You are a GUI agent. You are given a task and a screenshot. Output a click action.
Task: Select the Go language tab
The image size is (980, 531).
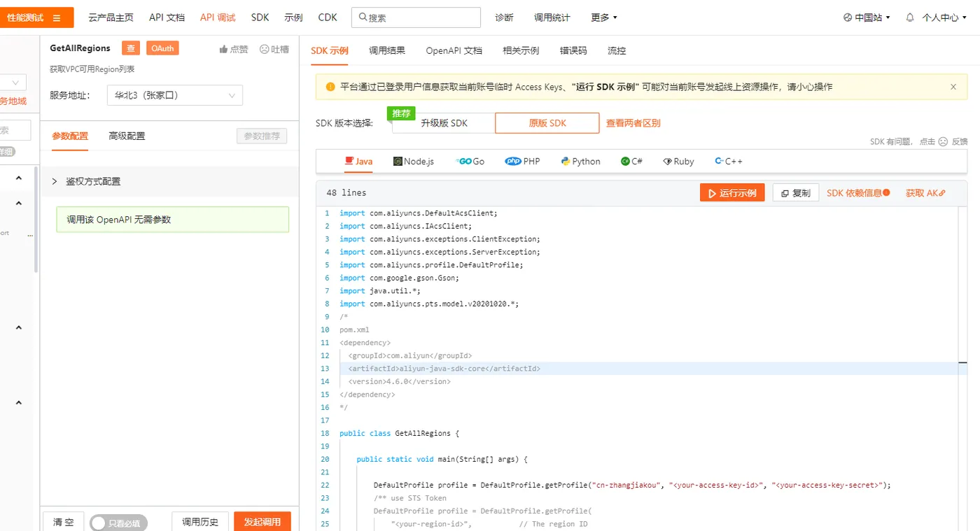[470, 161]
